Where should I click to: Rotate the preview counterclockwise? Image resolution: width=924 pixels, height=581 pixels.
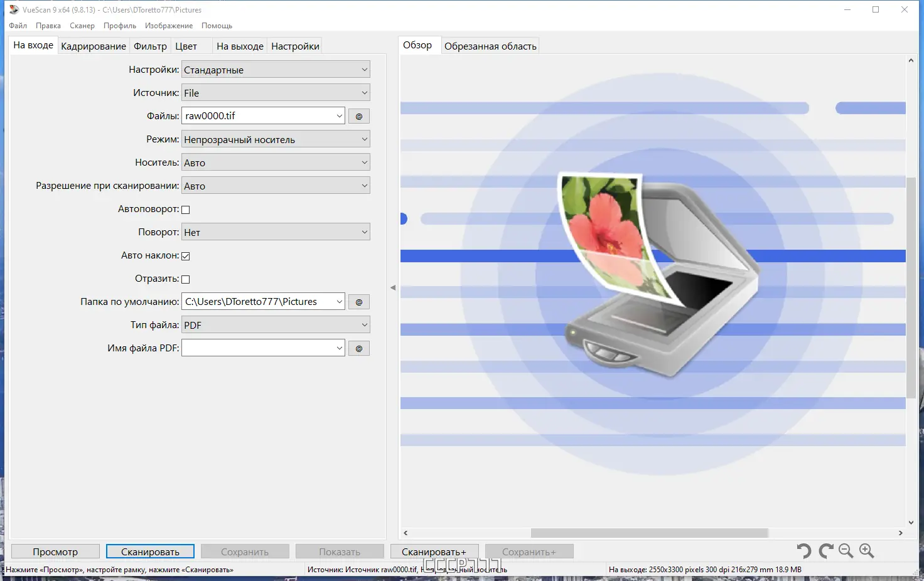point(804,551)
